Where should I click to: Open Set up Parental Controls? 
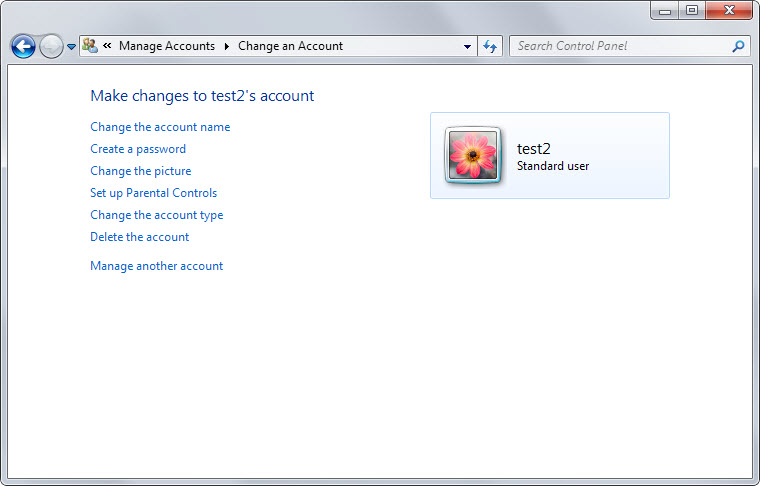tap(153, 193)
